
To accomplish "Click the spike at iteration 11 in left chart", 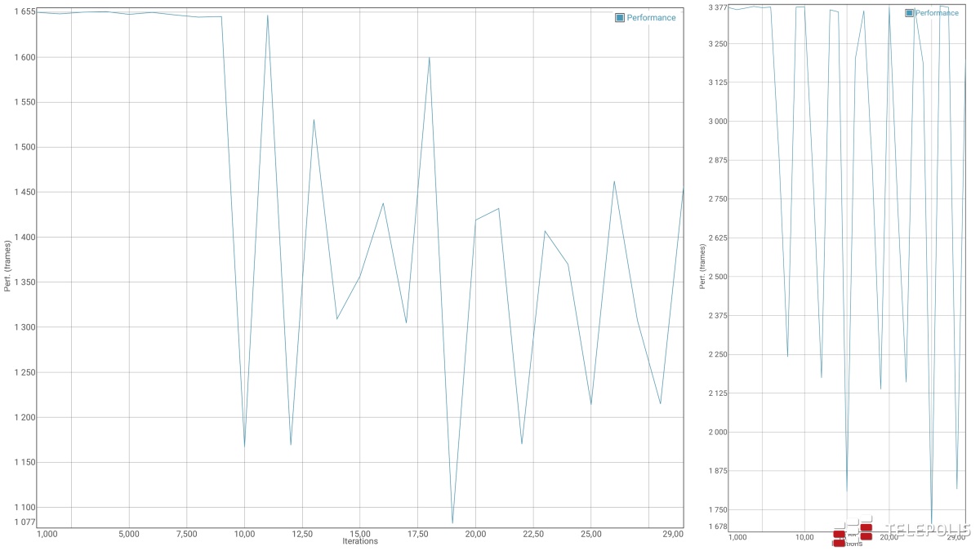I will pos(267,16).
